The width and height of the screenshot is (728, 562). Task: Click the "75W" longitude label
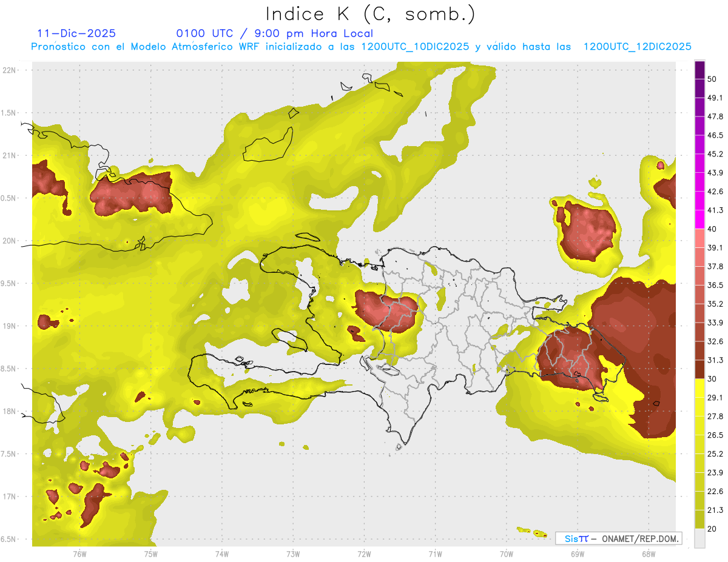(x=150, y=554)
